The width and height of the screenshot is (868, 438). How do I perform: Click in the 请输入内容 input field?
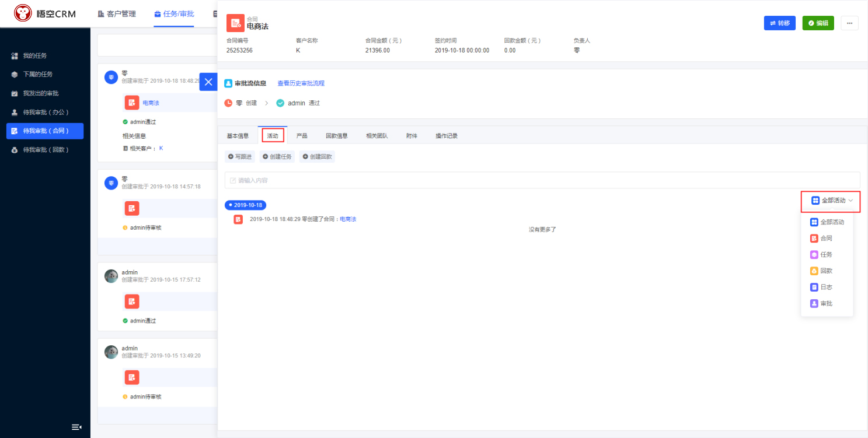[542, 180]
